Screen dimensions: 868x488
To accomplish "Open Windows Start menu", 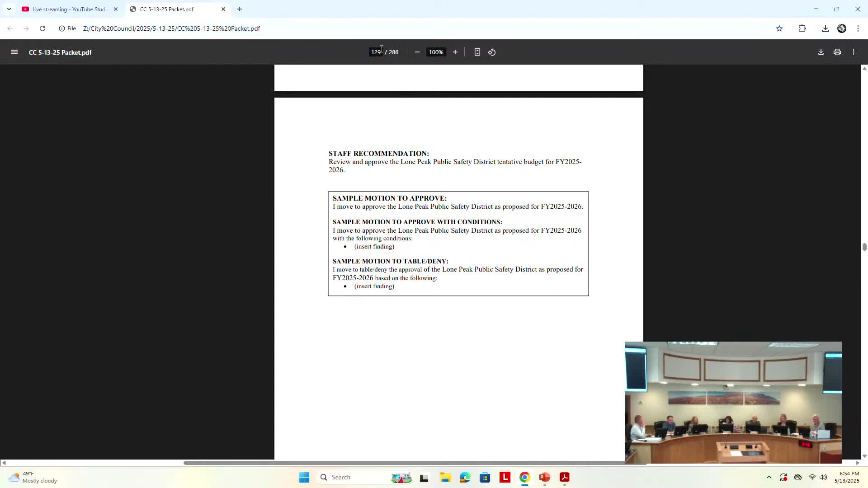I will (x=304, y=477).
